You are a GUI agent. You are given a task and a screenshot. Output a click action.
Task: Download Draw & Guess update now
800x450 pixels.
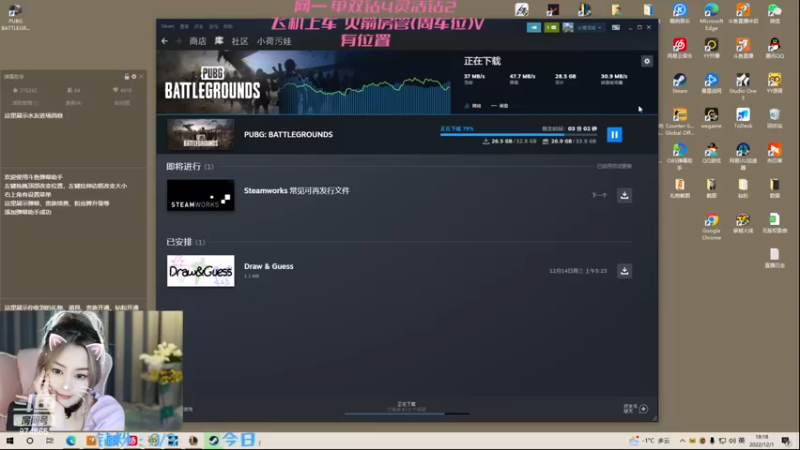[x=624, y=271]
